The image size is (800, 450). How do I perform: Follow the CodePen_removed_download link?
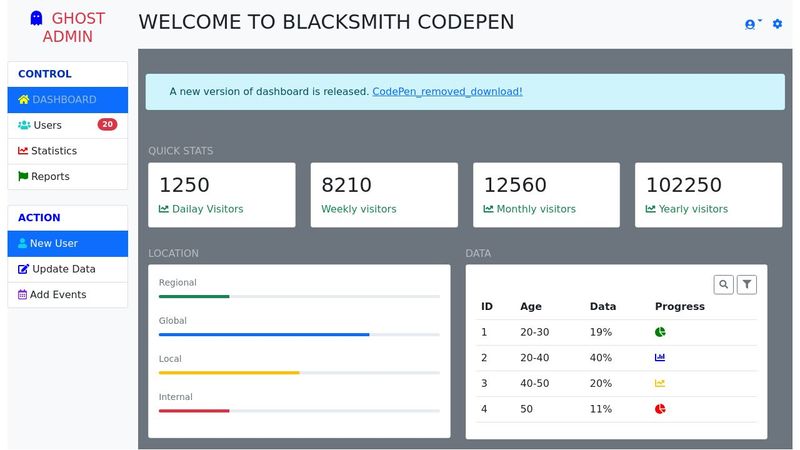(447, 92)
